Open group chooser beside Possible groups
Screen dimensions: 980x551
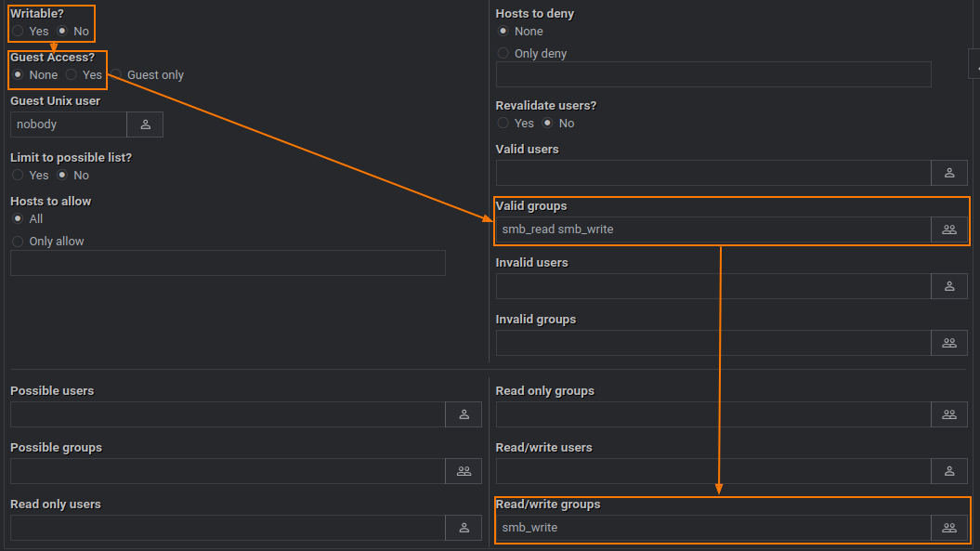click(x=464, y=471)
